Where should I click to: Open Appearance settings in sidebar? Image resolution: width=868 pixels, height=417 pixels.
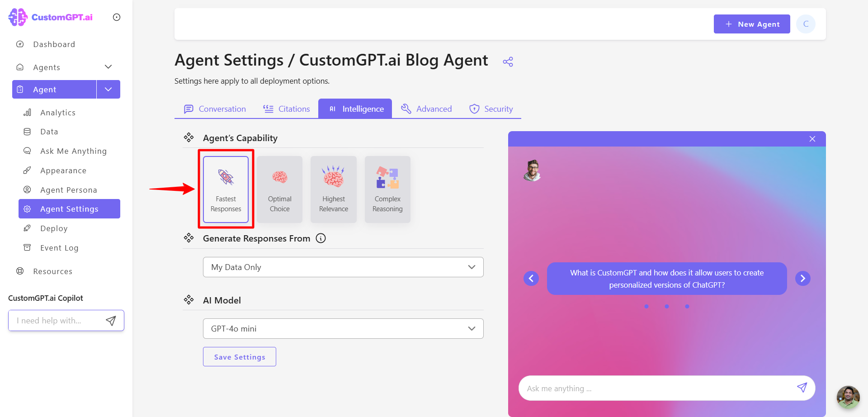63,171
